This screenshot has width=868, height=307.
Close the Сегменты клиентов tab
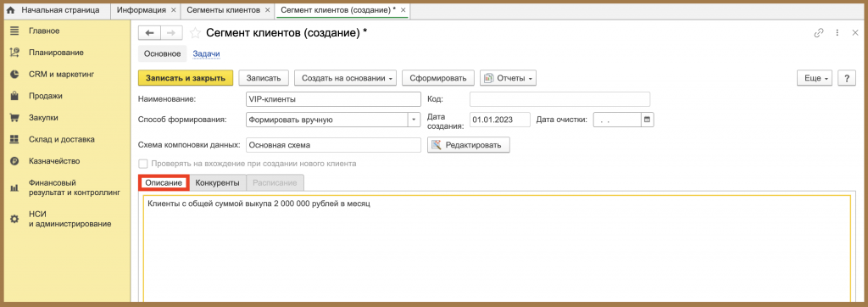click(x=268, y=10)
